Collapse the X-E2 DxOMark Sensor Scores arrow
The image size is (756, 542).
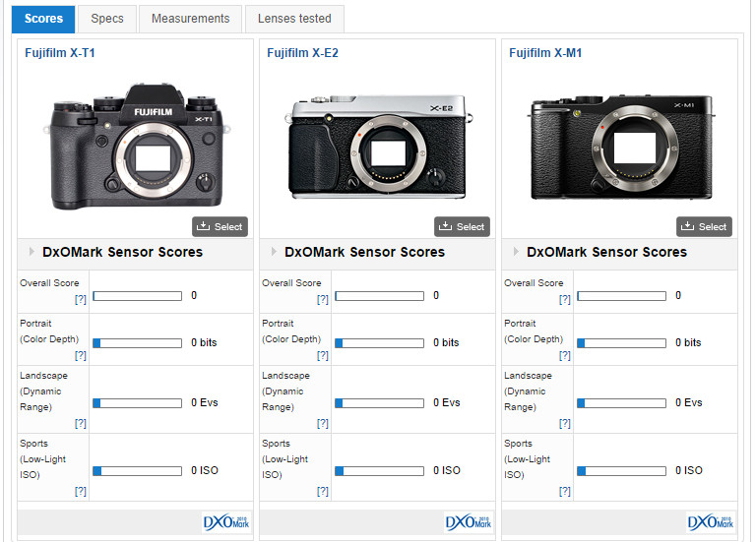[x=274, y=252]
